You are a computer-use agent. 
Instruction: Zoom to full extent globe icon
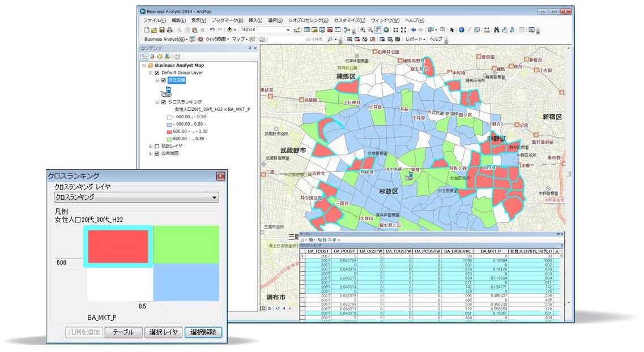[x=386, y=30]
